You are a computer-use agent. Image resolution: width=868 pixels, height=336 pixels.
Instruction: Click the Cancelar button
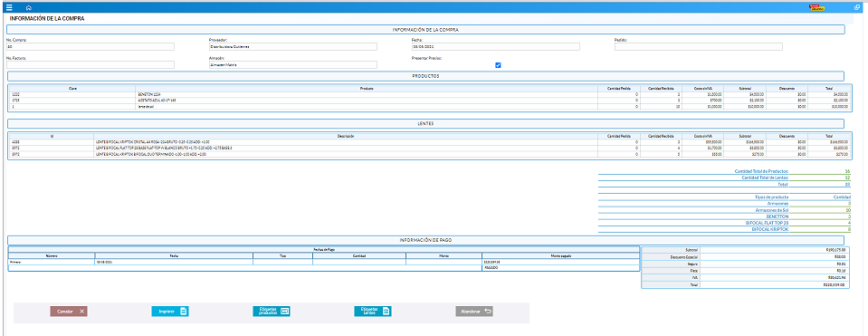point(69,312)
